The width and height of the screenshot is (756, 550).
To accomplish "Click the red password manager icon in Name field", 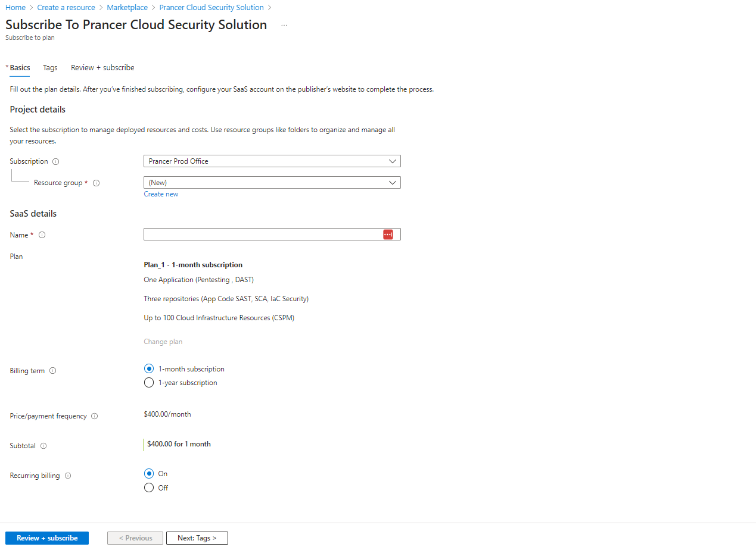I will point(388,235).
